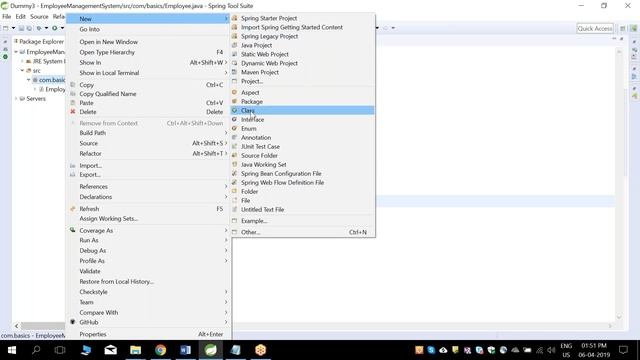Click the GitHub icon in context menu
The image size is (640, 360).
[73, 322]
